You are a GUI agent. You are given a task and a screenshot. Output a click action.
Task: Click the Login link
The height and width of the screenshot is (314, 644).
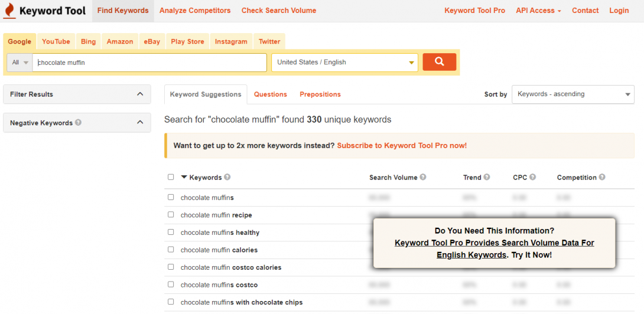tap(619, 11)
